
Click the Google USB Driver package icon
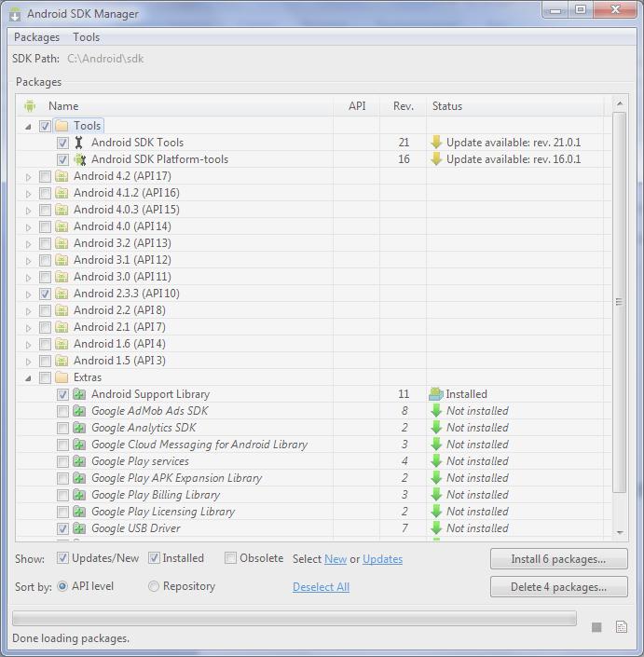tap(79, 528)
